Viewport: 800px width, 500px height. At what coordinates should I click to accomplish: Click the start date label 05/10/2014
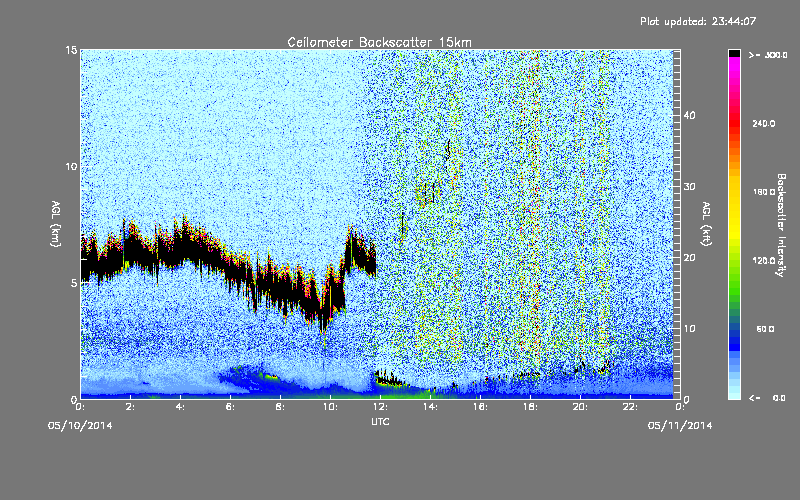80,426
